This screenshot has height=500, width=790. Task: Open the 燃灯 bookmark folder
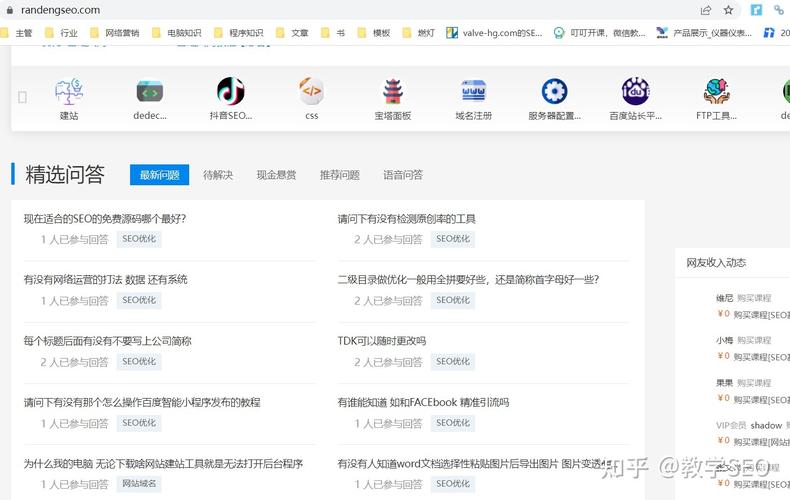(419, 33)
